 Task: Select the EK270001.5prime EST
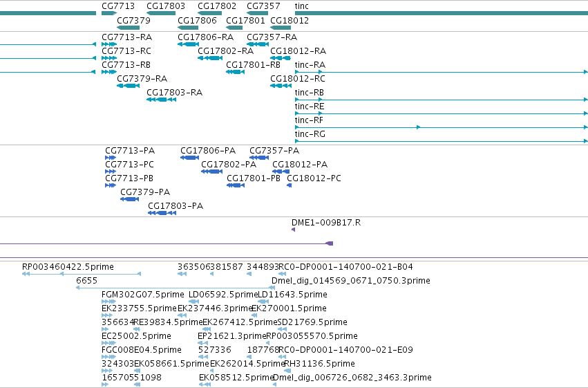pos(289,309)
